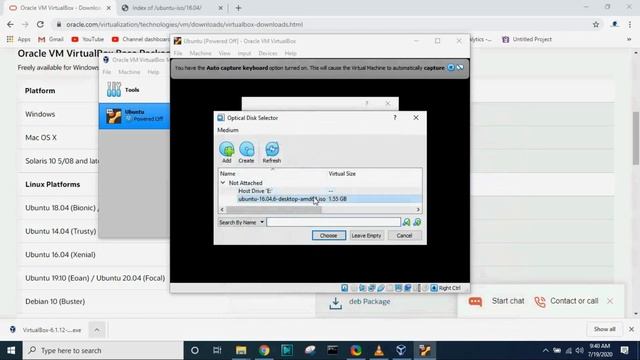Click Windows Start button
The width and height of the screenshot is (640, 360).
[11, 351]
